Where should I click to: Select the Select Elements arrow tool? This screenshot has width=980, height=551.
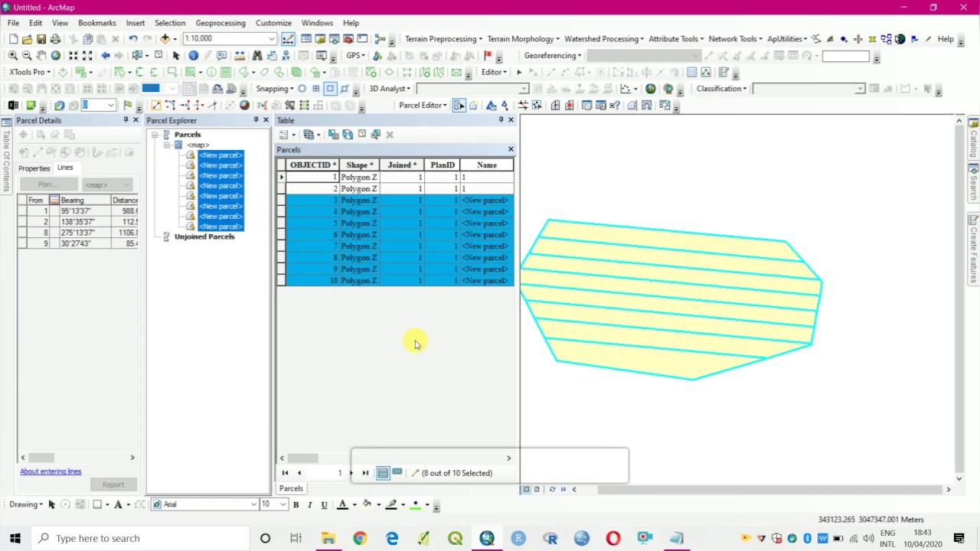coord(175,56)
